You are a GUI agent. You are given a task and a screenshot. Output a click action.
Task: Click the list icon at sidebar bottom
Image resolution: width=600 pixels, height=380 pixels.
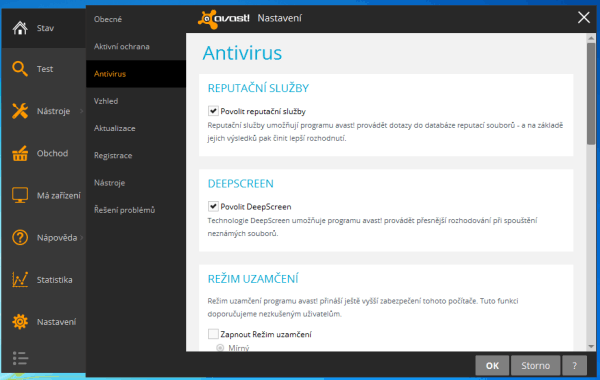click(20, 358)
